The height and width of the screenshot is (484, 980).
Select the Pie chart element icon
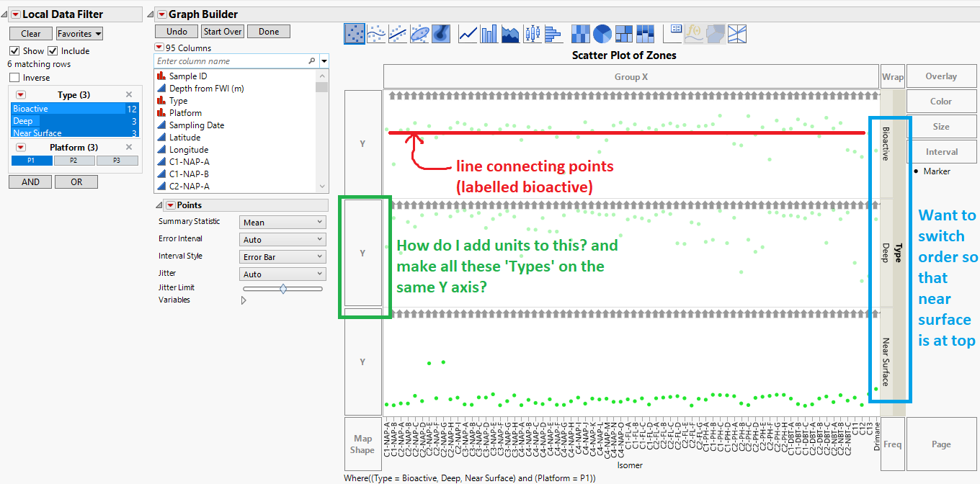pyautogui.click(x=602, y=33)
